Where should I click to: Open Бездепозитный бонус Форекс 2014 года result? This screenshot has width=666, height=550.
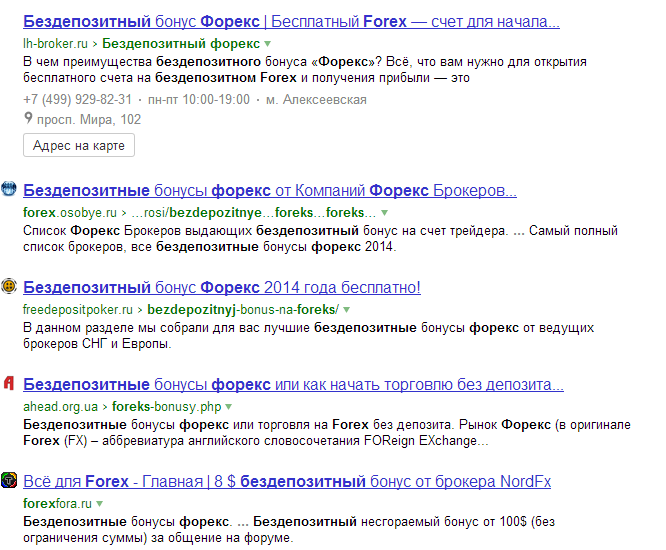222,288
